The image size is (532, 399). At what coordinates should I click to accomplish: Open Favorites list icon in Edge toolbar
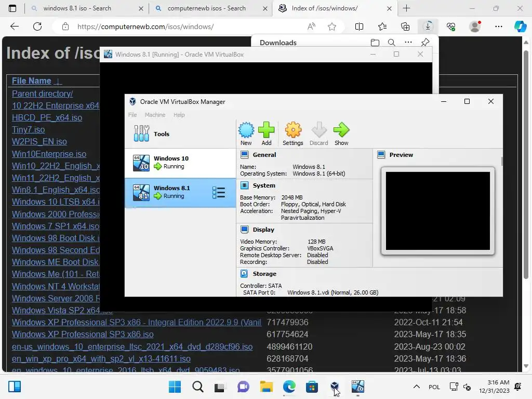pos(382,26)
